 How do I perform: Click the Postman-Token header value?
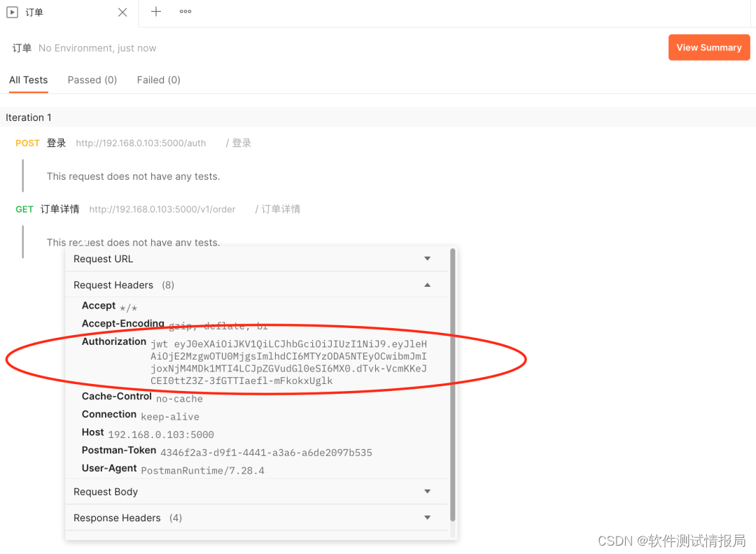[x=266, y=453]
